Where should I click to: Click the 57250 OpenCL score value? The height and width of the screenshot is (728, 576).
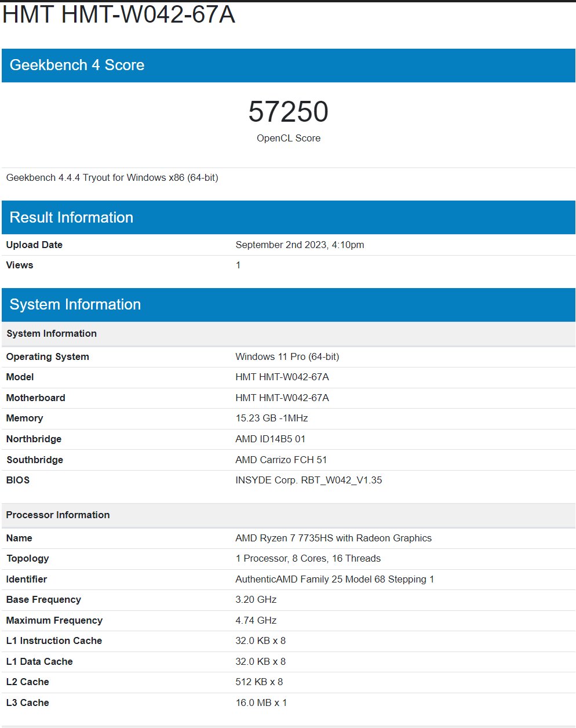289,111
